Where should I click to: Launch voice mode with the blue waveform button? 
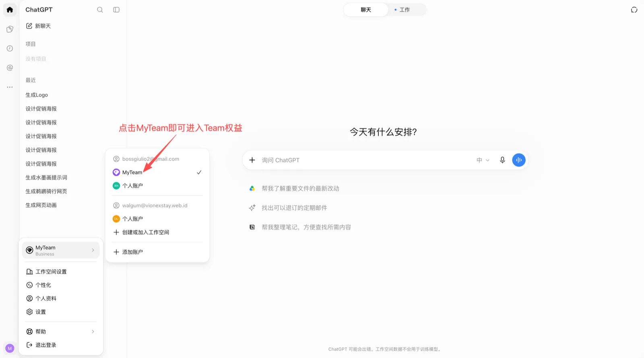pos(519,160)
